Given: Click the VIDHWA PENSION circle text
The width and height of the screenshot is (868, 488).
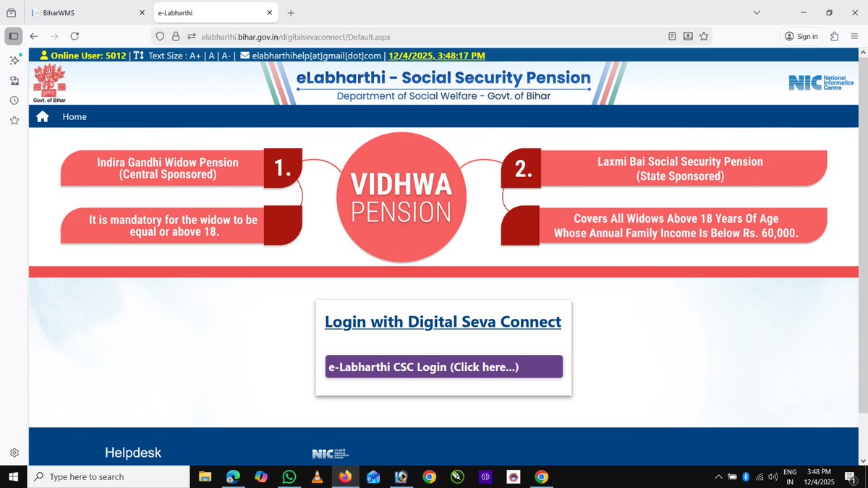Looking at the screenshot, I should [401, 198].
